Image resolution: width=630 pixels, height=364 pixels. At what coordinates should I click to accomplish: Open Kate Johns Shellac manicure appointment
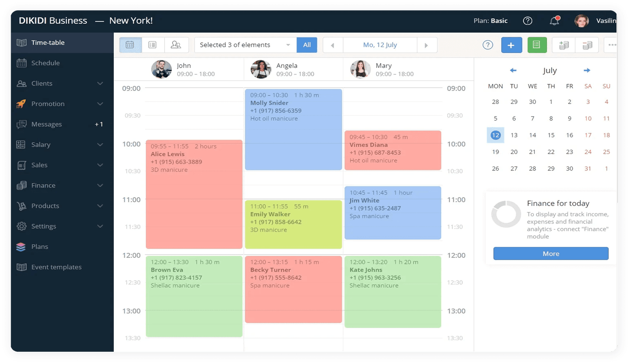click(393, 292)
